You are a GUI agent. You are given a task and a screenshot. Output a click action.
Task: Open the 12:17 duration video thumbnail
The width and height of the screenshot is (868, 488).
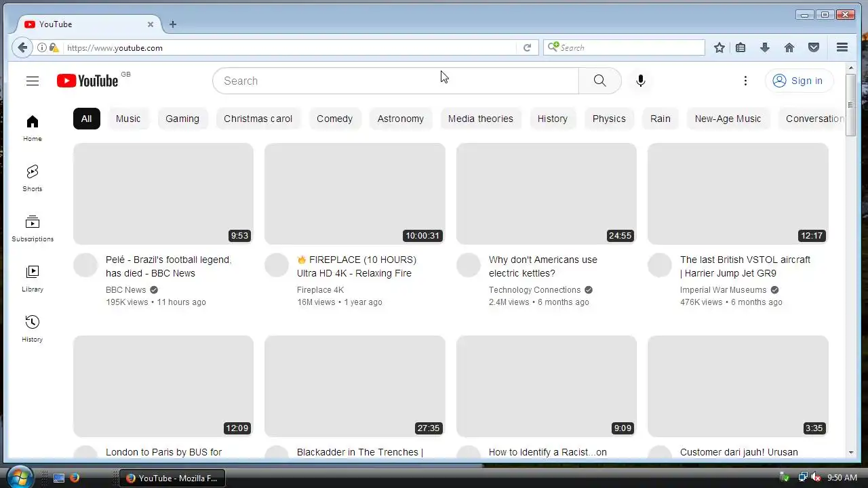tap(738, 194)
